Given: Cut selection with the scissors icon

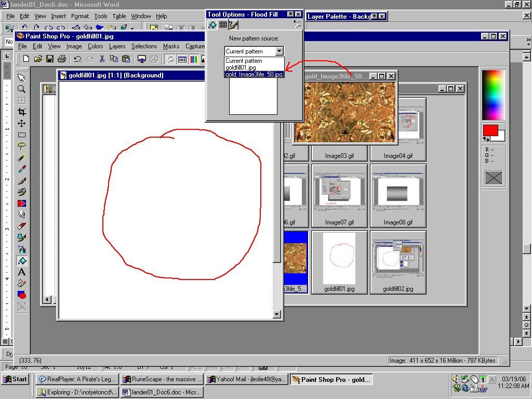Looking at the screenshot, I should [x=102, y=59].
